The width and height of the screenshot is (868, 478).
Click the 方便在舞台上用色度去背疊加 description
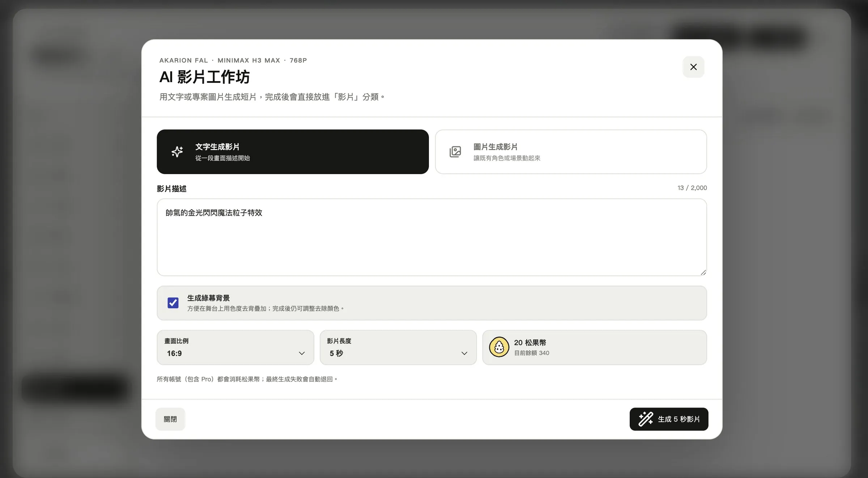tap(265, 309)
